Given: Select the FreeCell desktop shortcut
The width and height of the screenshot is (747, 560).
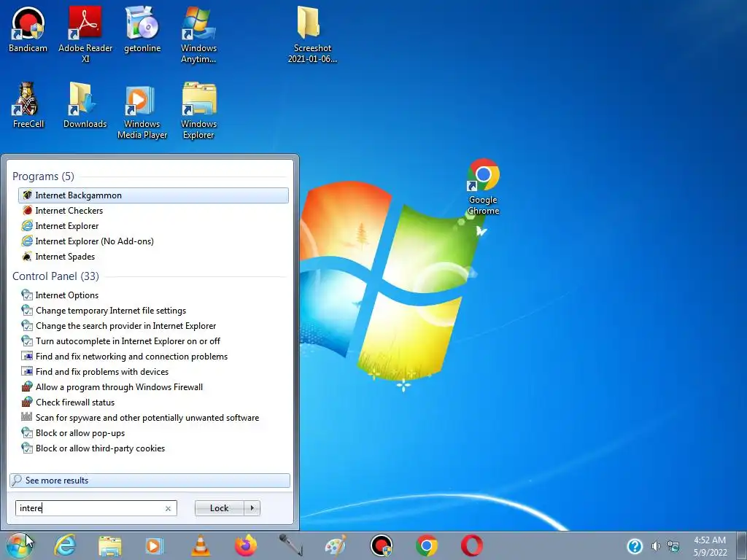Looking at the screenshot, I should click(x=28, y=106).
